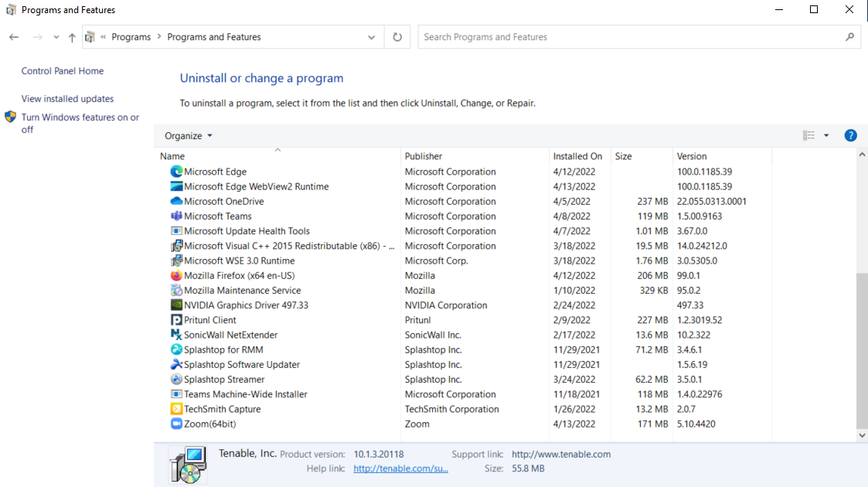Click the scrollbar up arrow
868x487 pixels.
pos(862,155)
